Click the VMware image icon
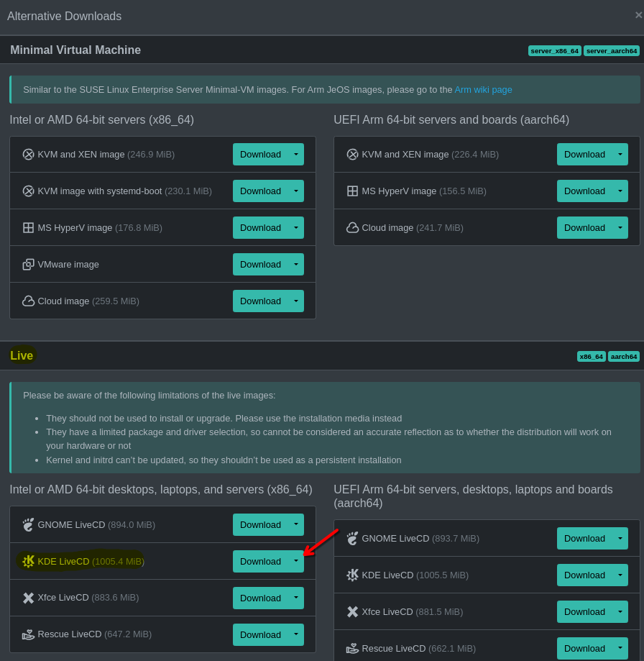The width and height of the screenshot is (644, 661). [28, 264]
